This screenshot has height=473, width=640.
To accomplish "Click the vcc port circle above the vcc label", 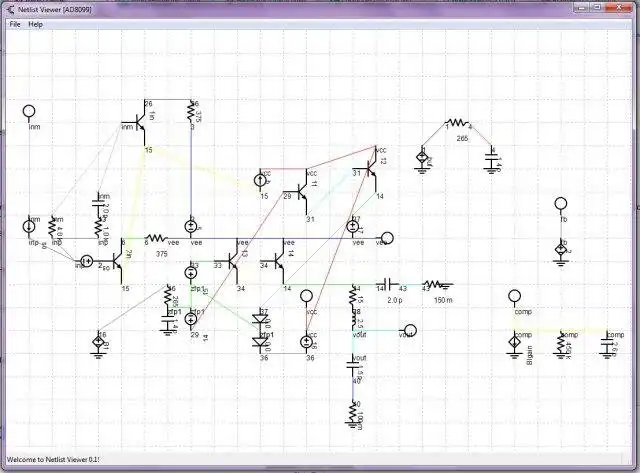I will point(306,296).
